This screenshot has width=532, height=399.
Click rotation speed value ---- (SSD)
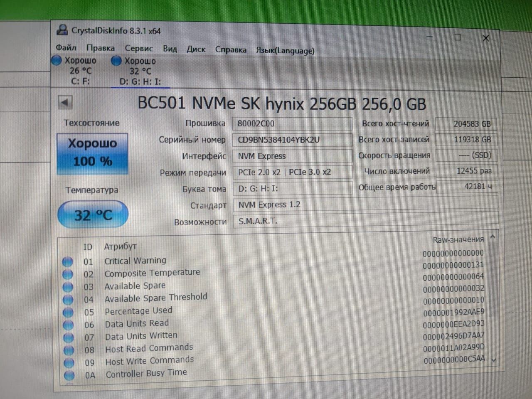[x=466, y=155]
